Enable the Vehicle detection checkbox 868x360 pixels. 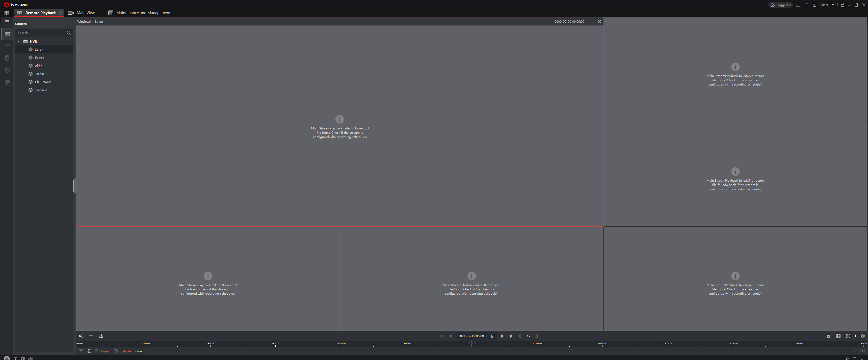116,351
